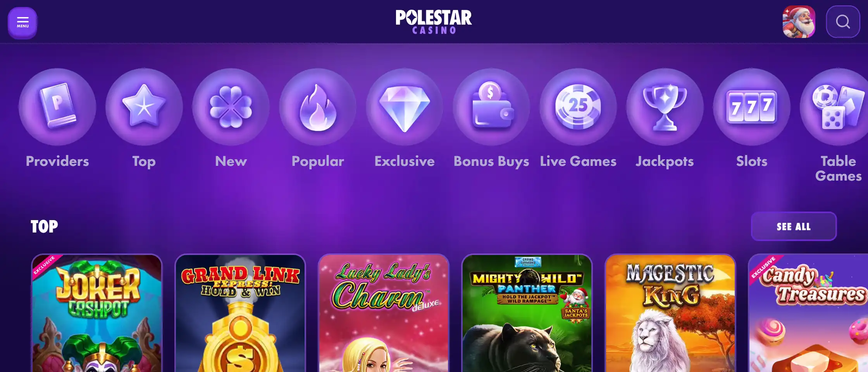
Task: Launch the Majestic King game tile
Action: (670, 313)
